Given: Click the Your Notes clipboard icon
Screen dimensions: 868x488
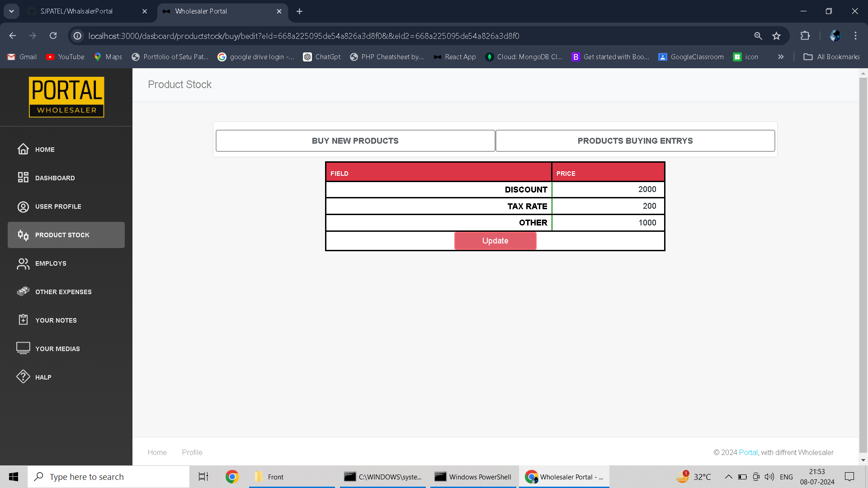Looking at the screenshot, I should point(23,320).
